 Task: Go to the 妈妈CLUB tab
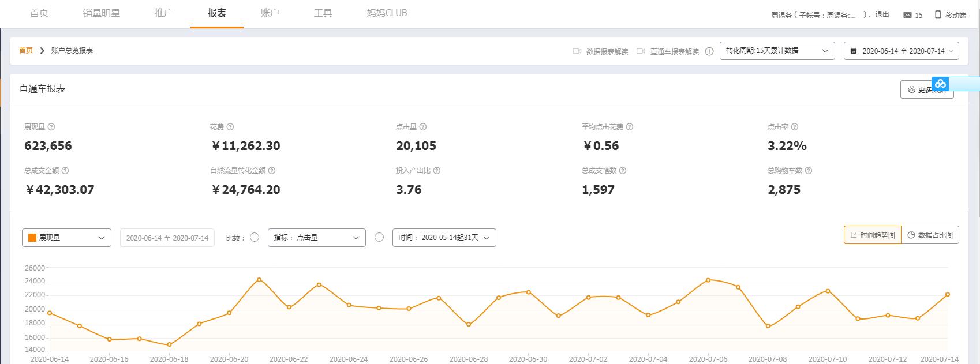pyautogui.click(x=387, y=13)
